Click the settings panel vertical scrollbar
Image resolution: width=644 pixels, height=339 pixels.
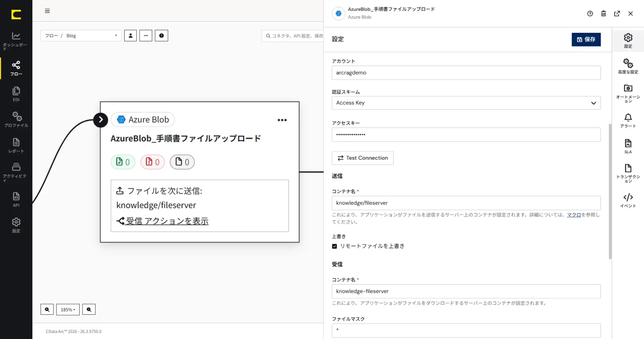pos(610,191)
